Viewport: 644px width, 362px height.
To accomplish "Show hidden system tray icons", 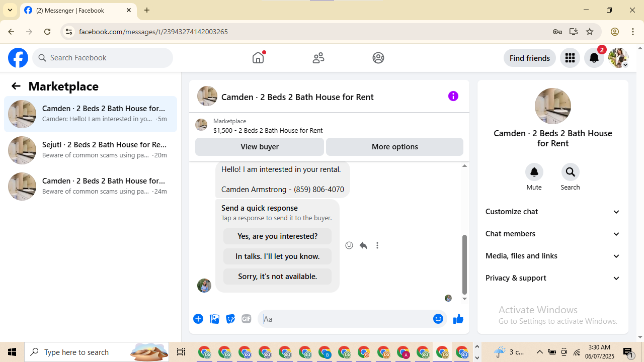I will (540, 352).
